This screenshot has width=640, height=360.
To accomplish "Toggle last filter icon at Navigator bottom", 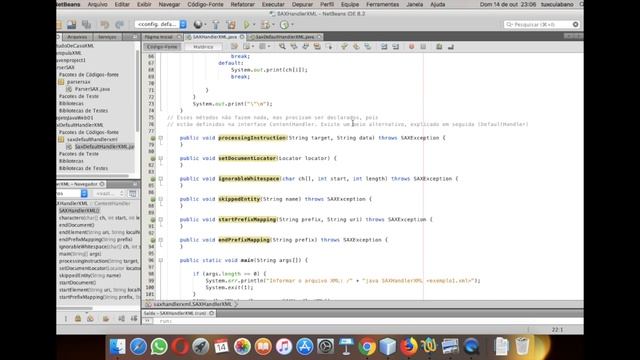I will 134,318.
